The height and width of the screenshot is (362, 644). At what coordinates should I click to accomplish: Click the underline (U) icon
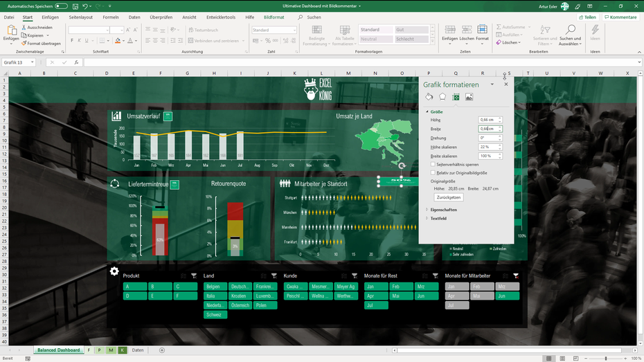tap(87, 41)
